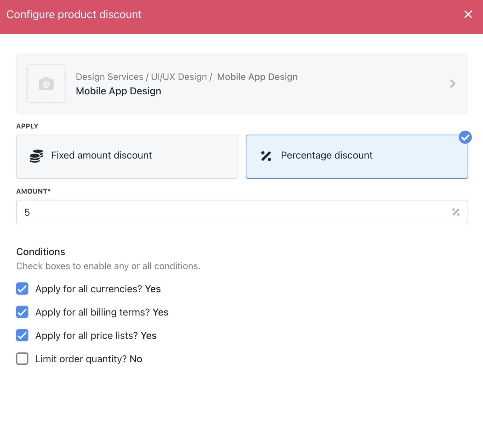Click the Mobile App Design breadcrumb text

[x=257, y=77]
